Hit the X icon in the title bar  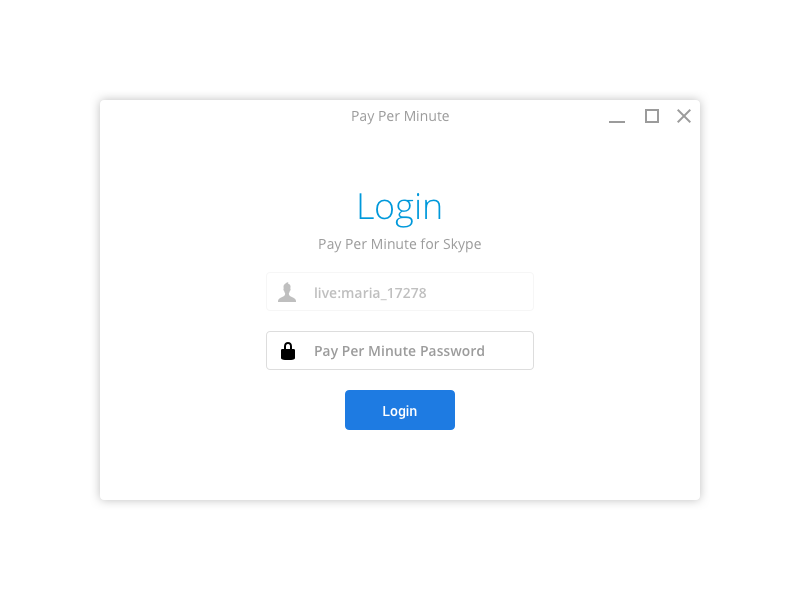click(684, 116)
